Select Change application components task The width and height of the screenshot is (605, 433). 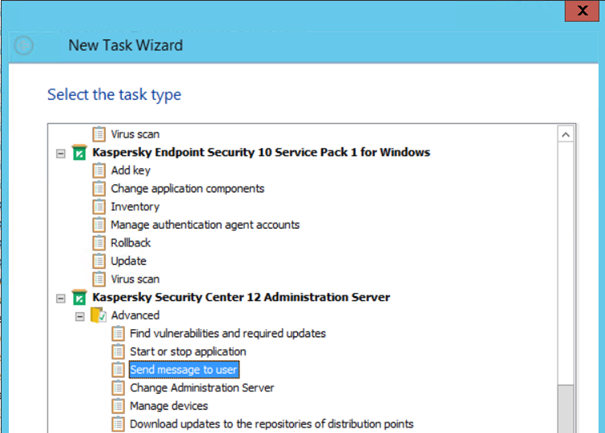click(187, 189)
